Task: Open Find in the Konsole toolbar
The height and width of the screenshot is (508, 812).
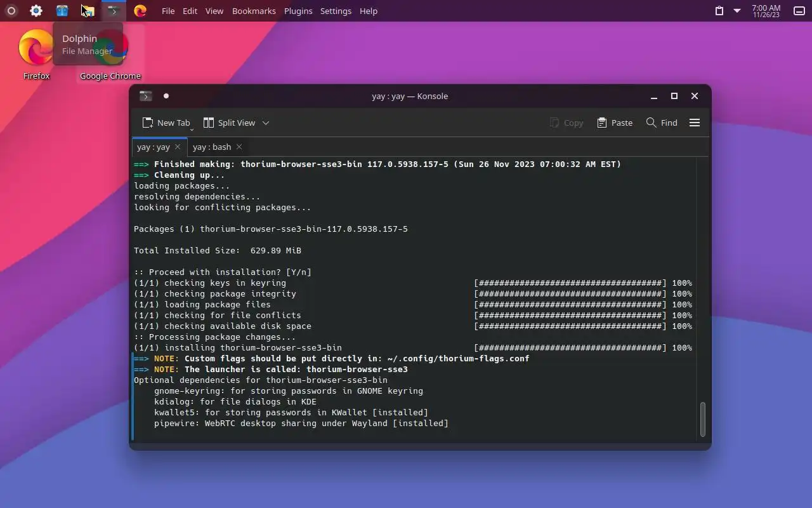Action: [x=662, y=123]
